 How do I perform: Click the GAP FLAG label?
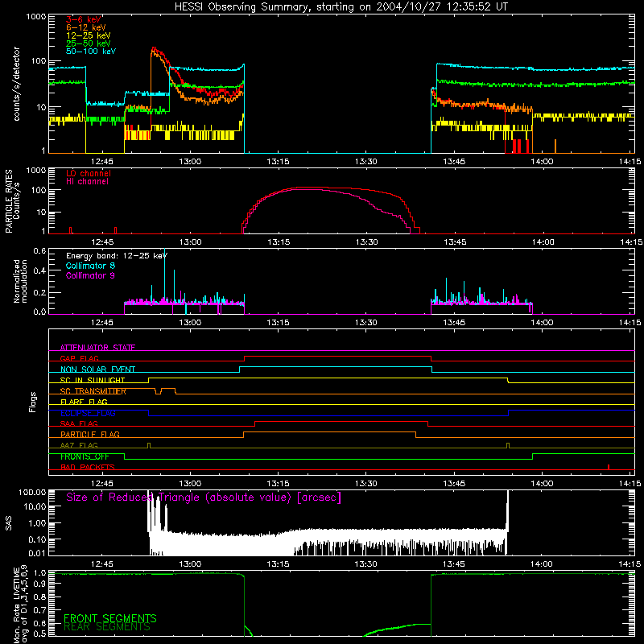pyautogui.click(x=79, y=358)
